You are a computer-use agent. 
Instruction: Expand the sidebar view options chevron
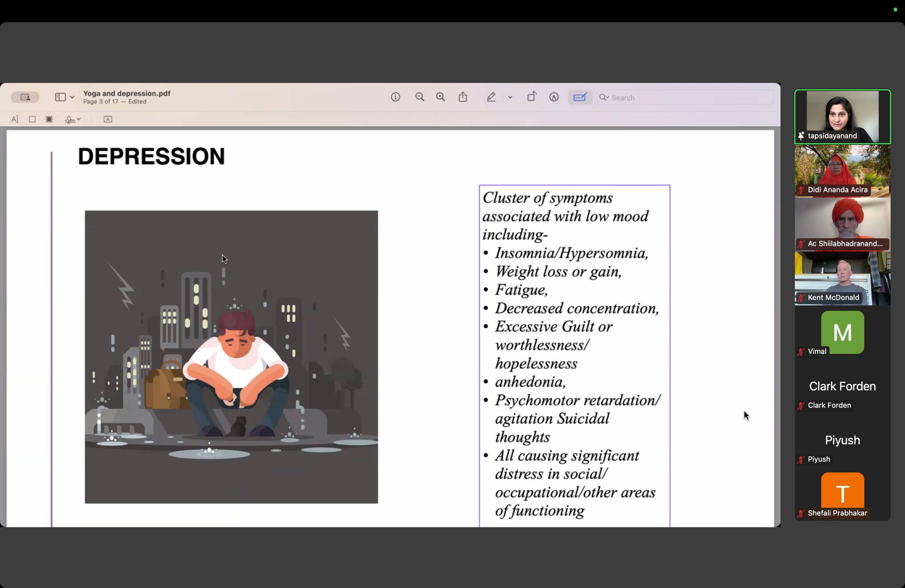(x=72, y=97)
